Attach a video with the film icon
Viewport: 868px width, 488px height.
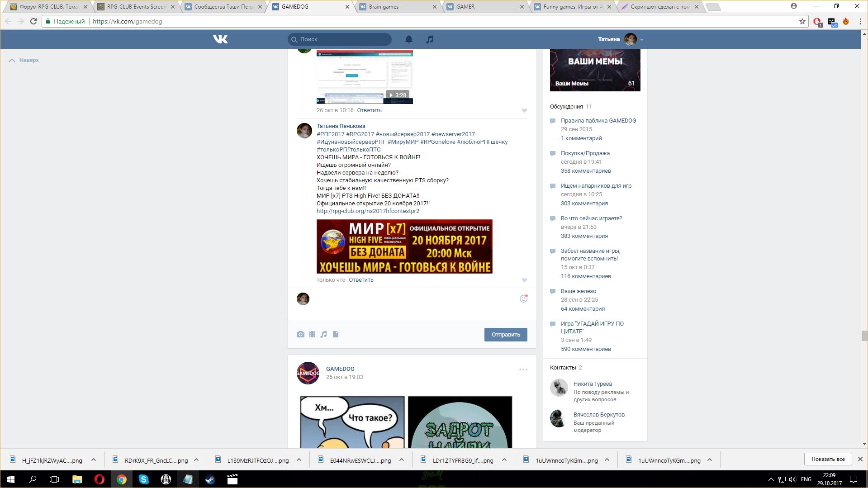coord(312,334)
